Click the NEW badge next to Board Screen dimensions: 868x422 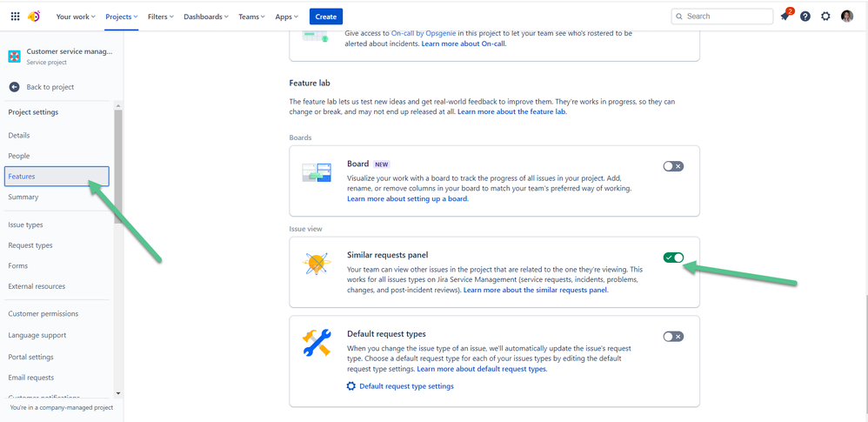tap(382, 164)
